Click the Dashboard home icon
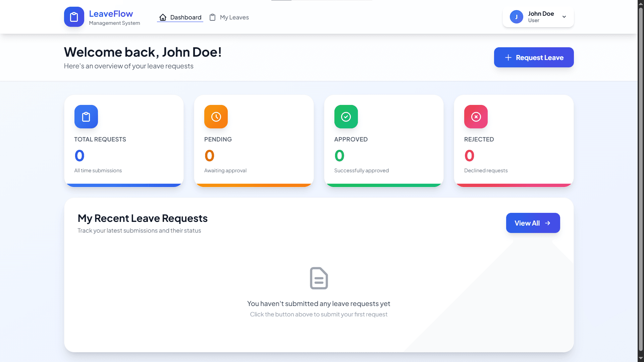The image size is (644, 362). click(163, 17)
